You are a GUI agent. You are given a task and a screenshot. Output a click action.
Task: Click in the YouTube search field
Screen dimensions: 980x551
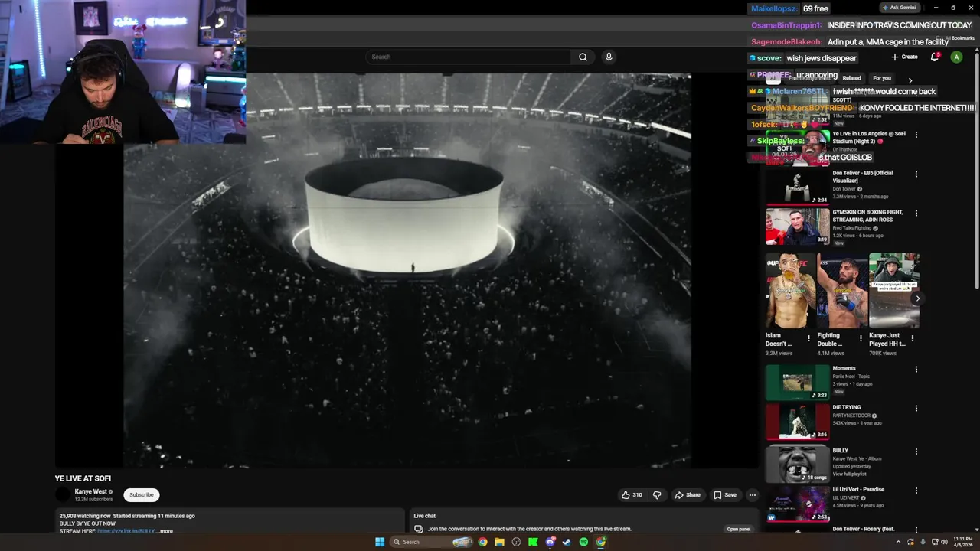tap(469, 57)
